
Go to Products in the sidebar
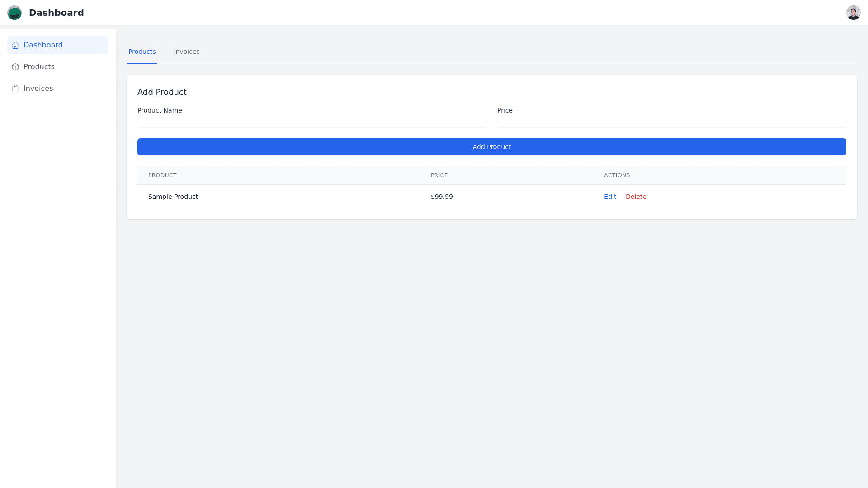click(x=39, y=67)
